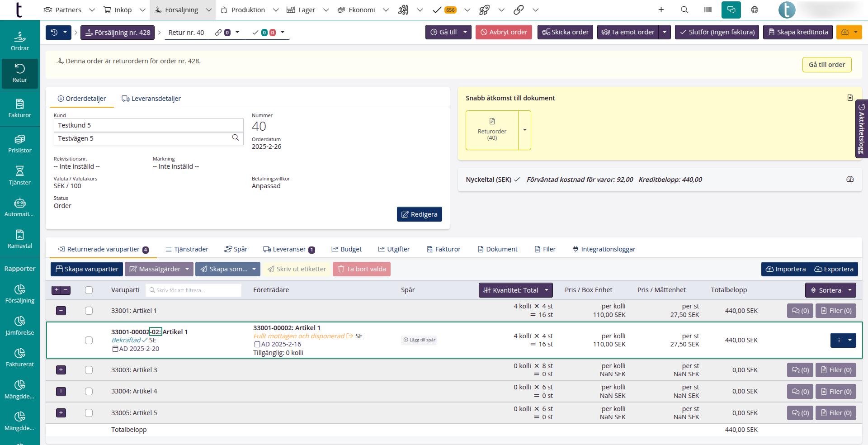Click the Redigera button
Viewport: 868px width, 445px height.
tap(419, 214)
